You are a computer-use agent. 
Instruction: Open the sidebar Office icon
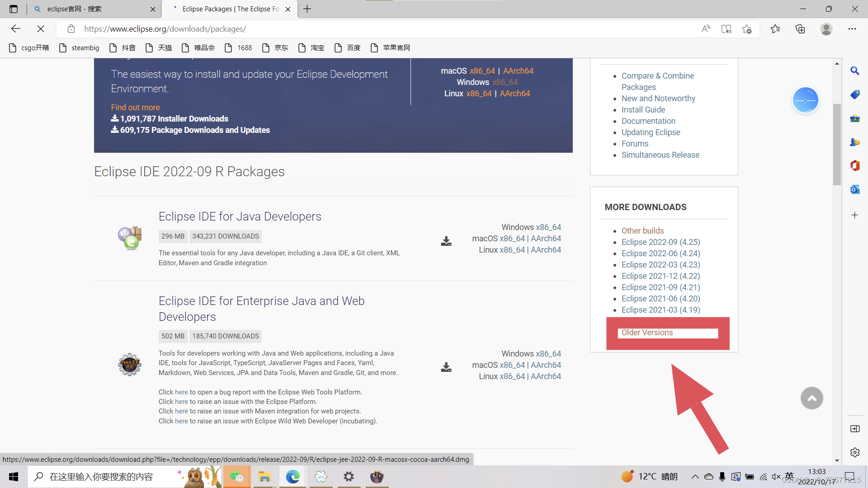point(855,166)
